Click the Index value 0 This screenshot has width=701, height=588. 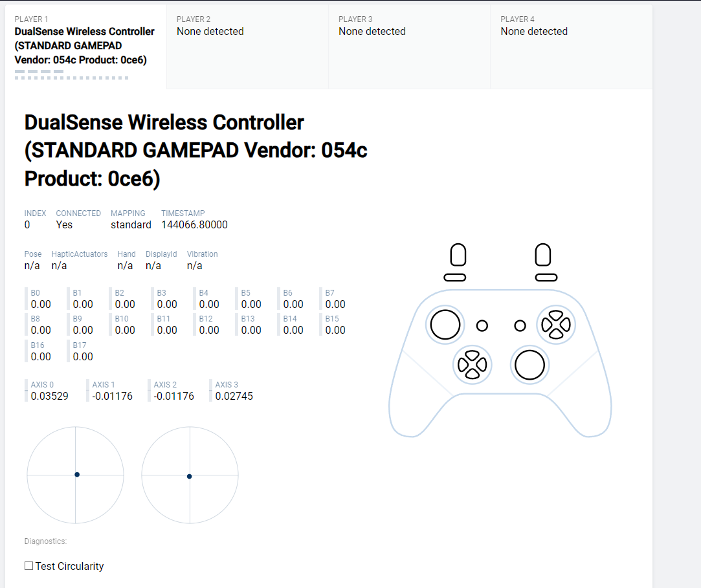[x=27, y=224]
